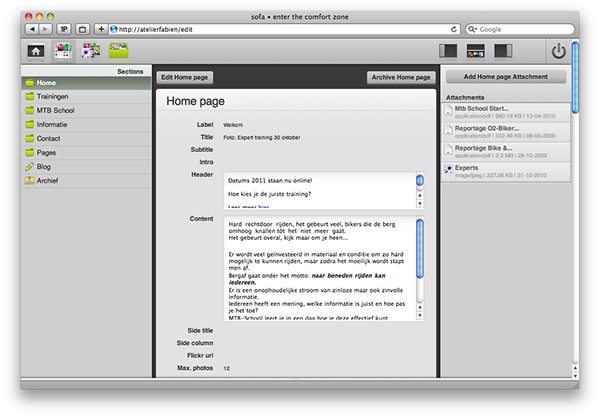Click browser window scroll down arrow
The width and height of the screenshot is (600, 416).
coord(575,375)
